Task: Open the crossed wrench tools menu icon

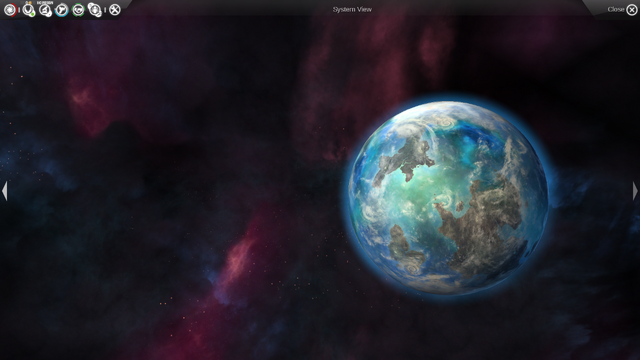Action: click(x=115, y=10)
